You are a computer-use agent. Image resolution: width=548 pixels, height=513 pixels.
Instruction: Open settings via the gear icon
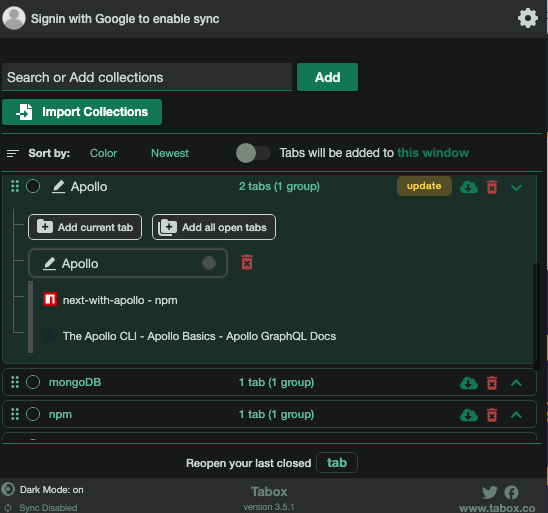pos(527,18)
